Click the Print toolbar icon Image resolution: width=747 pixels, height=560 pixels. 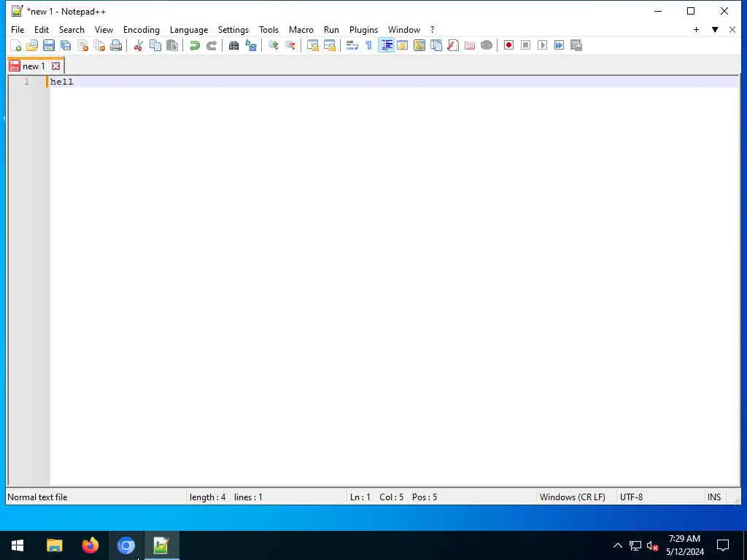pos(116,45)
